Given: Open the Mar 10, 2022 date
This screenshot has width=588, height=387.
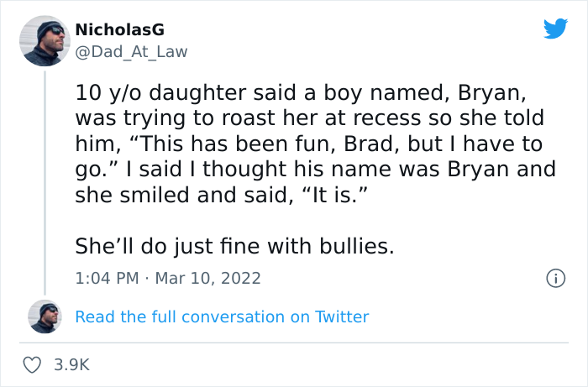Looking at the screenshot, I should (208, 278).
